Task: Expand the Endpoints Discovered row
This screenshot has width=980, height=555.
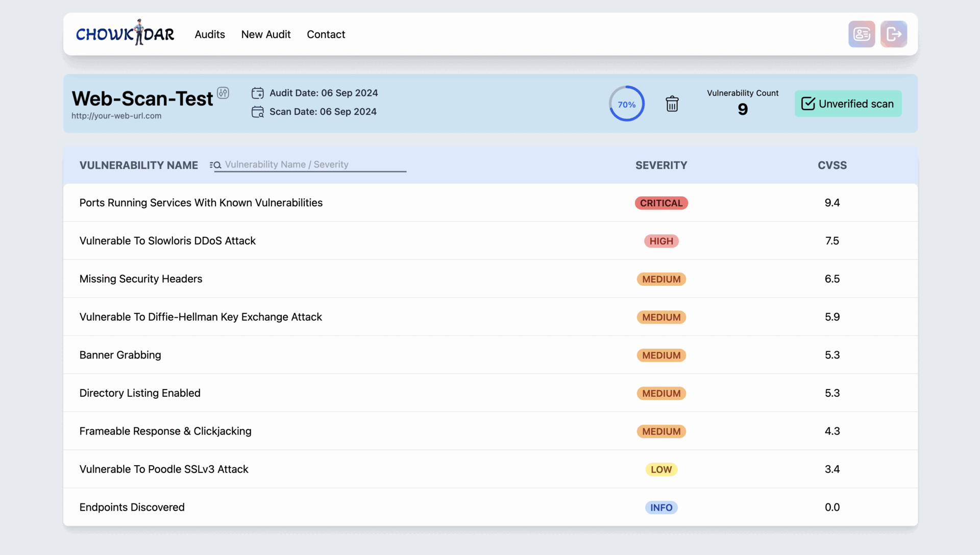Action: [490, 506]
